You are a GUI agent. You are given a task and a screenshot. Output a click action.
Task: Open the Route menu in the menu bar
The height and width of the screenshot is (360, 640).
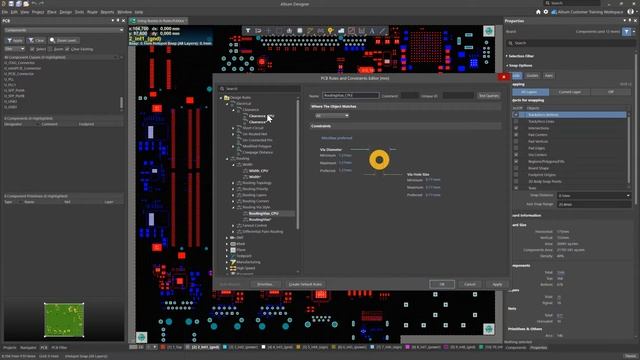pos(92,12)
